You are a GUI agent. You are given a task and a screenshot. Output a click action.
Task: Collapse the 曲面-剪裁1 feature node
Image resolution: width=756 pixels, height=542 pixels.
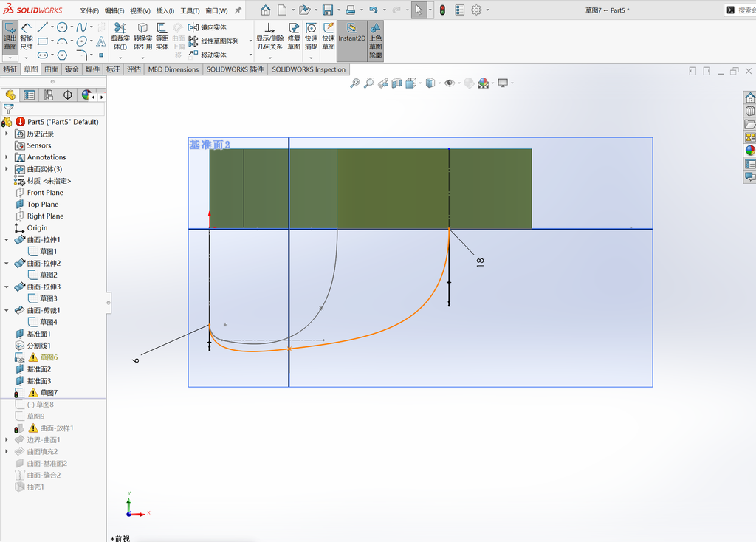click(6, 310)
